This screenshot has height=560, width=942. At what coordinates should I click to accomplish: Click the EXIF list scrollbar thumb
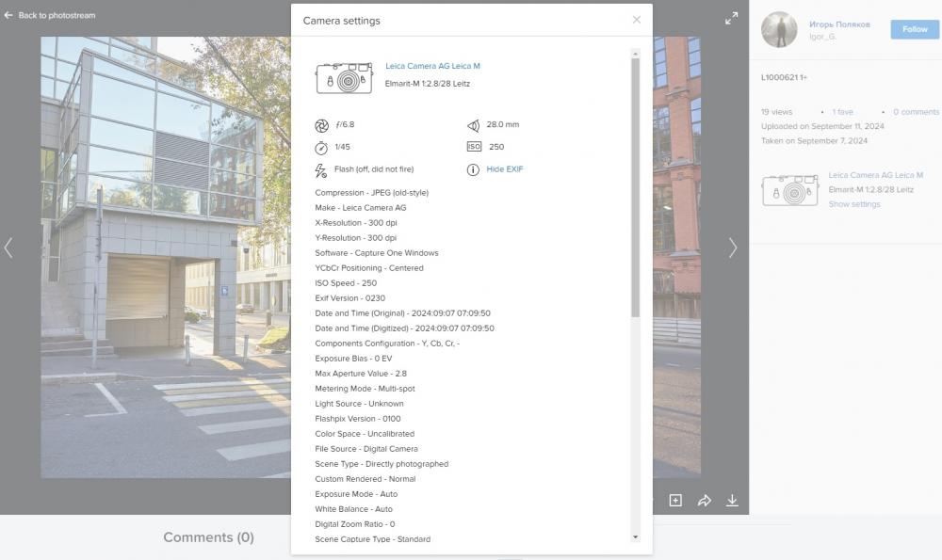tap(635, 187)
